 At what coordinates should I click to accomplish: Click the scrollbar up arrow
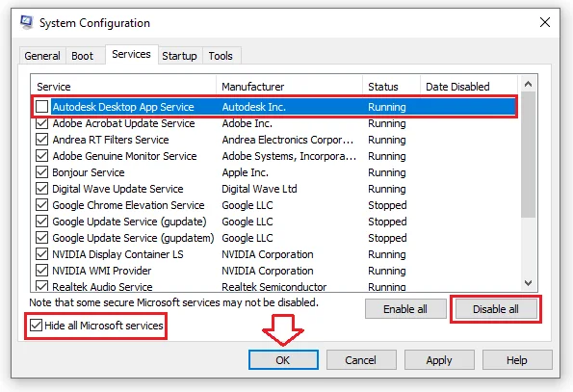click(528, 85)
